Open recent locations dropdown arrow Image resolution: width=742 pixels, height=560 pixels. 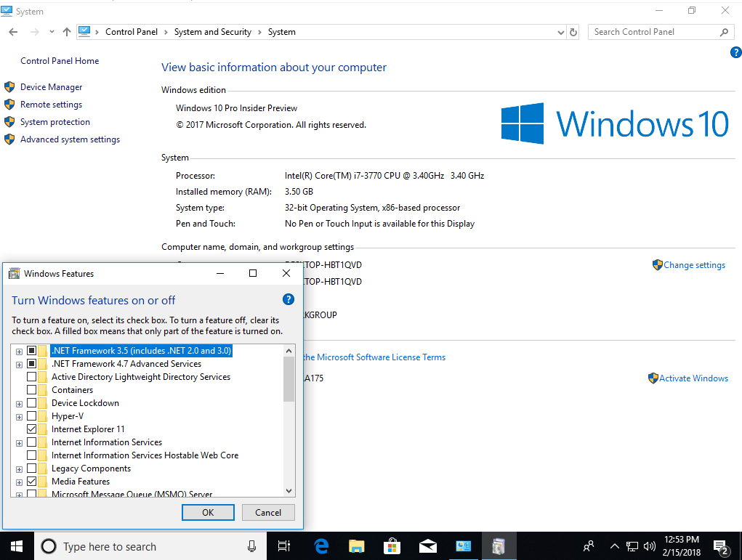point(52,32)
